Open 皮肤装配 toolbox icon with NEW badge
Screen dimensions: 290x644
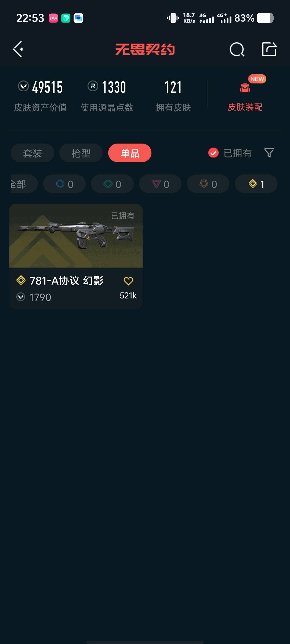pos(245,88)
